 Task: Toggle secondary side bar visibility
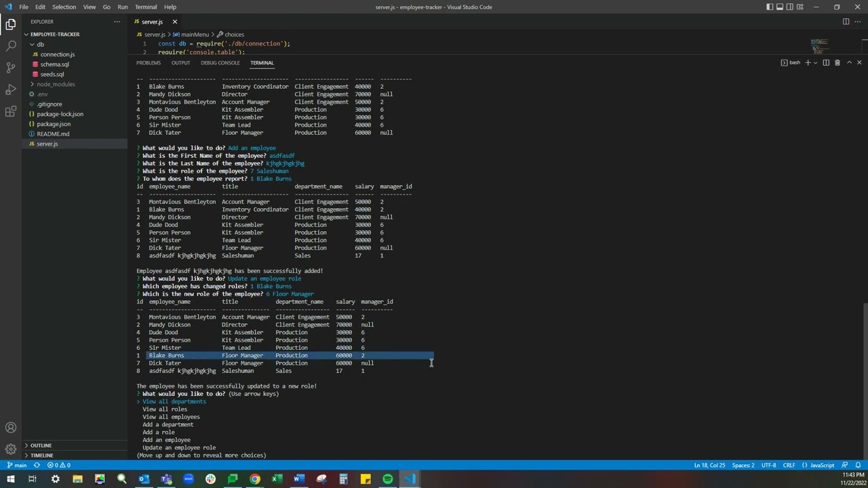tap(790, 7)
